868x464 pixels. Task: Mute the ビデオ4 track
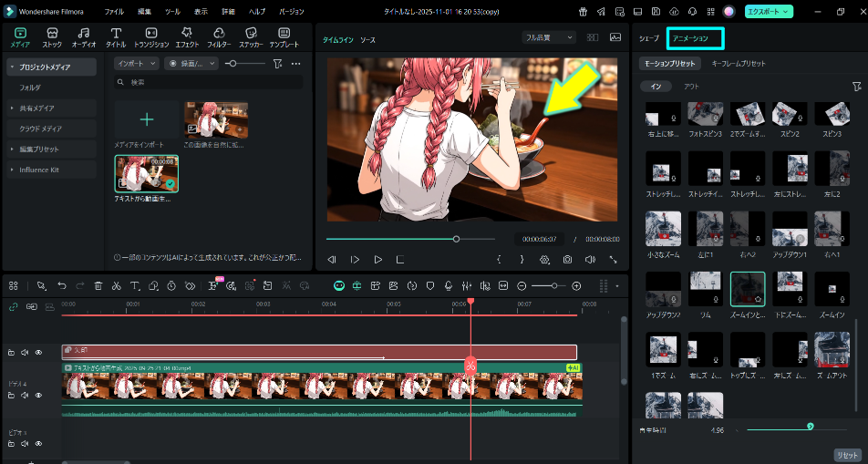[x=25, y=396]
